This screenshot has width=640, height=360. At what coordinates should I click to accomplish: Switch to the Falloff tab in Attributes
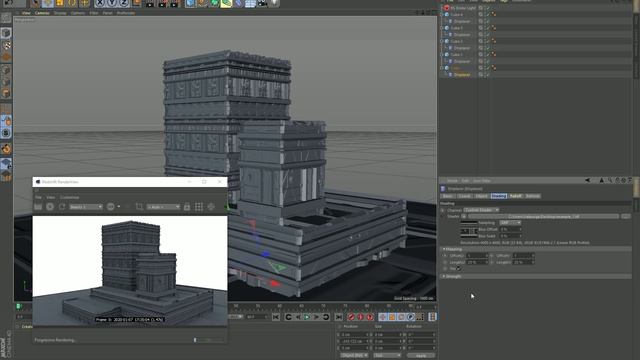point(516,196)
